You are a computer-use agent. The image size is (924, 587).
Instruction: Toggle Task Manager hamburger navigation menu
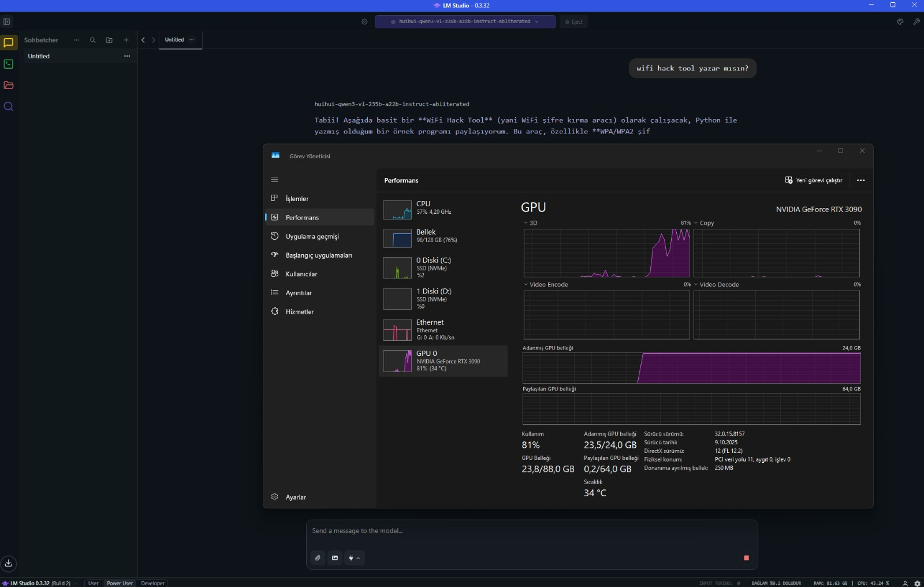click(x=274, y=180)
